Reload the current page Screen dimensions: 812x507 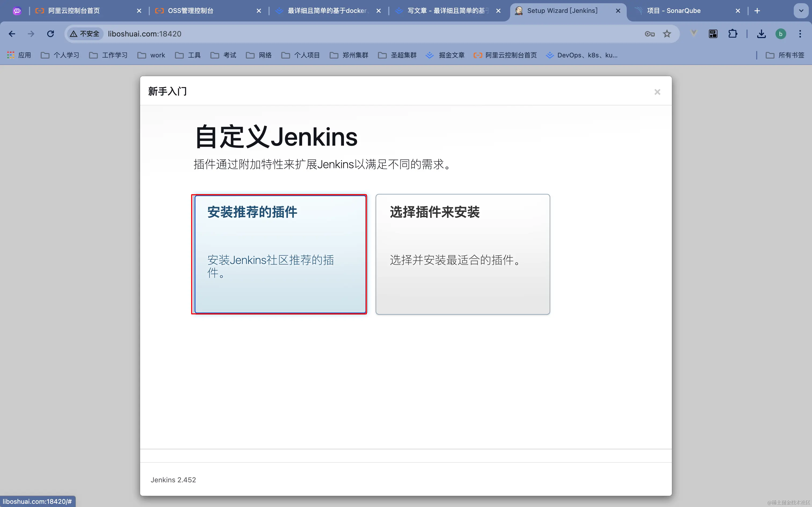[x=50, y=34]
